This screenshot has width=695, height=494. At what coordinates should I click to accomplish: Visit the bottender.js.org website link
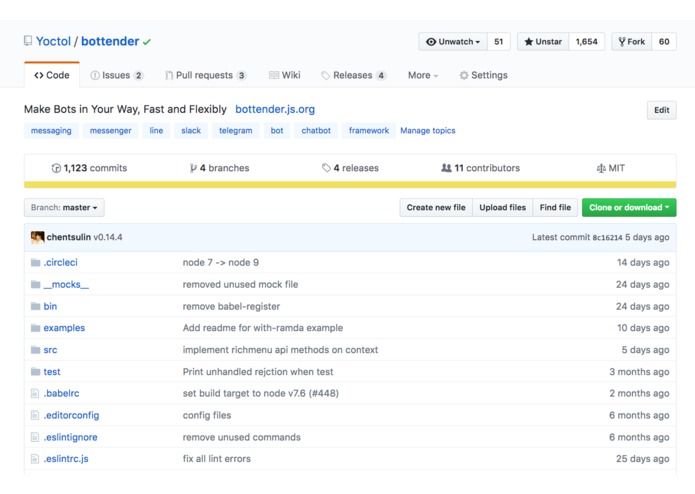275,109
